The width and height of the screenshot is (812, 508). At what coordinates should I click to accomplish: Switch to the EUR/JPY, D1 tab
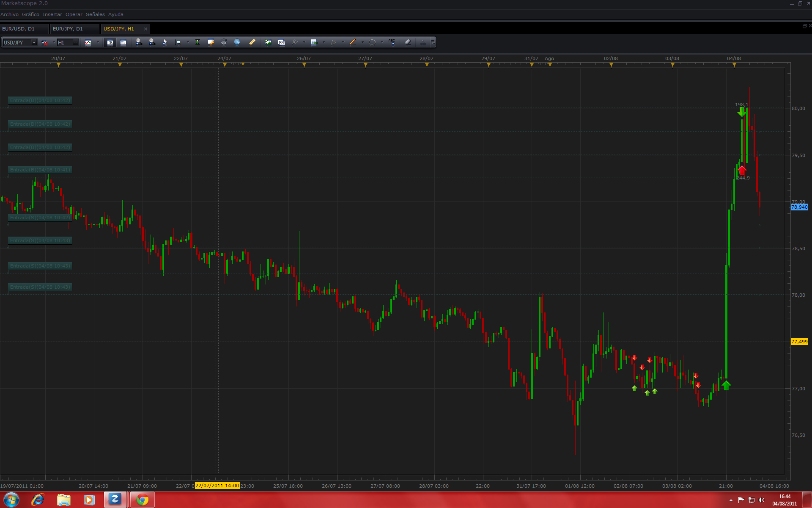coord(68,29)
